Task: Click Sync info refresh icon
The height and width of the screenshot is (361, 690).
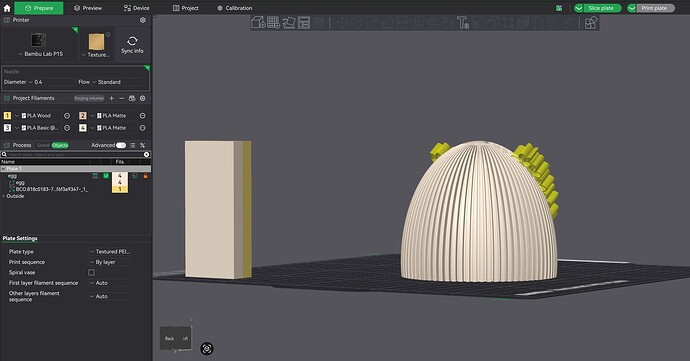Action: pyautogui.click(x=132, y=41)
